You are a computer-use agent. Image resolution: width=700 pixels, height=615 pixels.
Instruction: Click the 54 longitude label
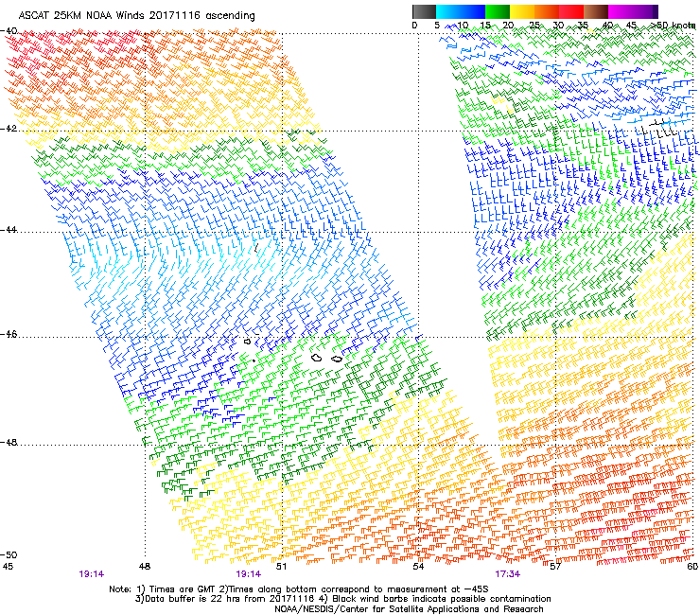(418, 567)
